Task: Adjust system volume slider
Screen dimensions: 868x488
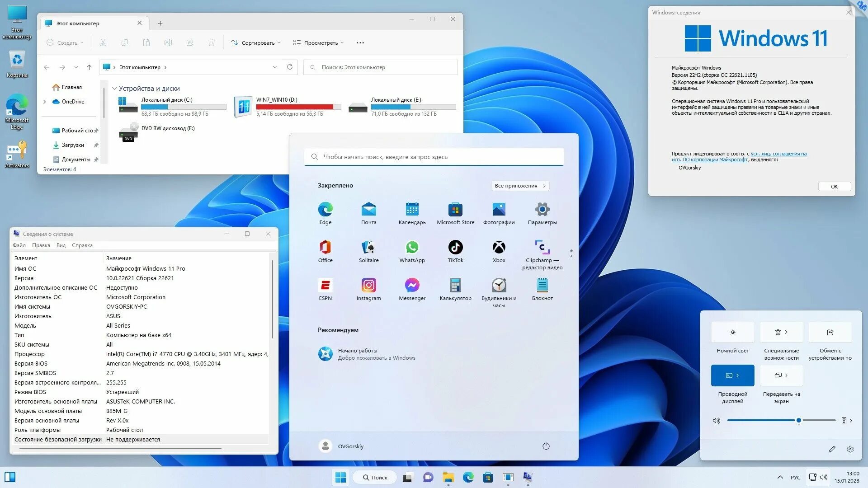Action: pyautogui.click(x=798, y=419)
